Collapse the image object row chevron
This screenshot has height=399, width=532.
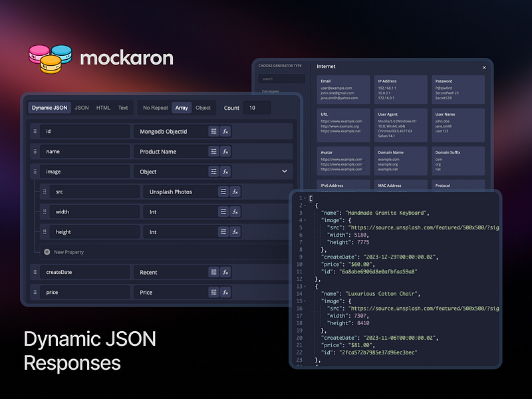point(285,172)
